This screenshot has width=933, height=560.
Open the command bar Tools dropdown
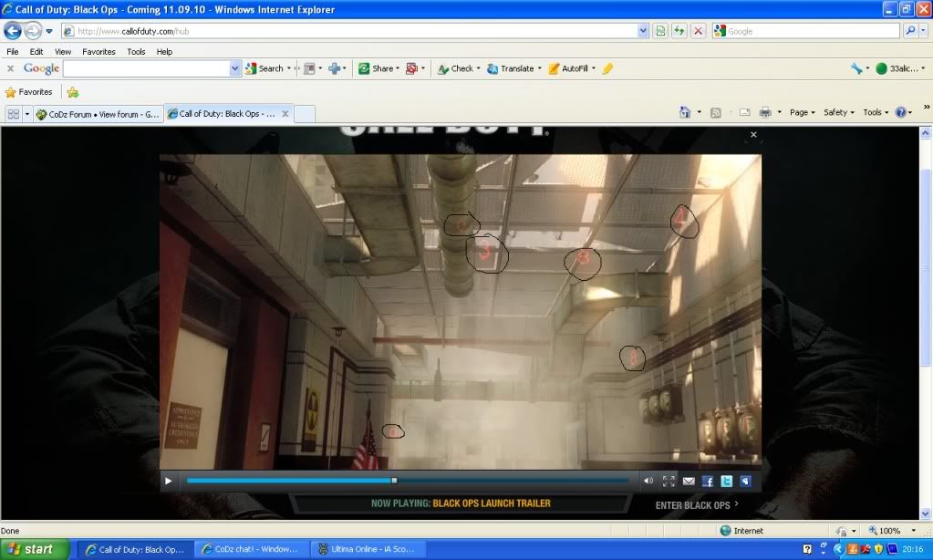[876, 112]
